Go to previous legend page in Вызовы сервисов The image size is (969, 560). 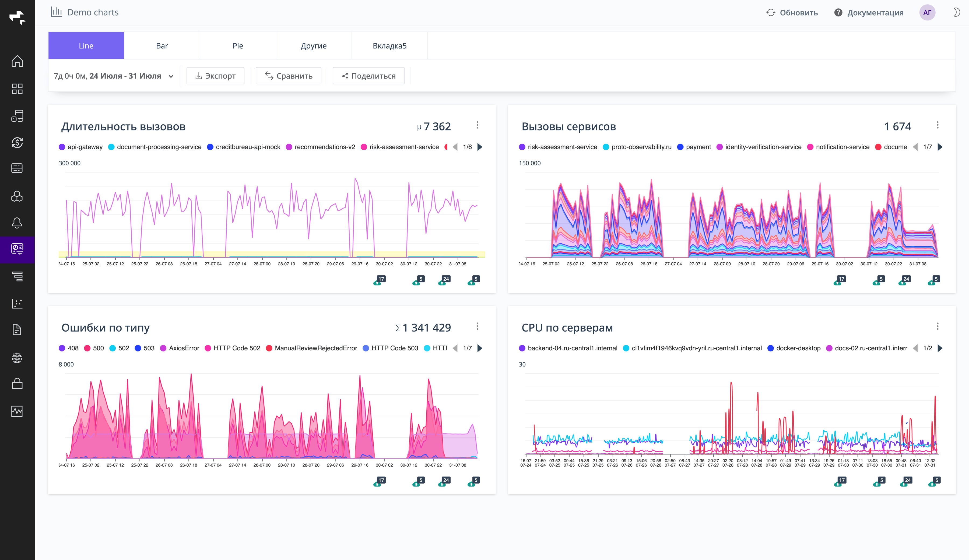pos(915,147)
